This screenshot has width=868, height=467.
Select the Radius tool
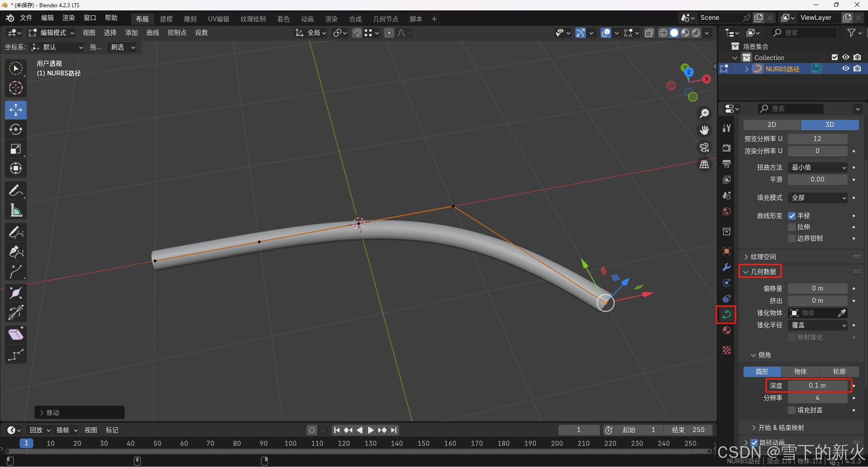[16, 293]
